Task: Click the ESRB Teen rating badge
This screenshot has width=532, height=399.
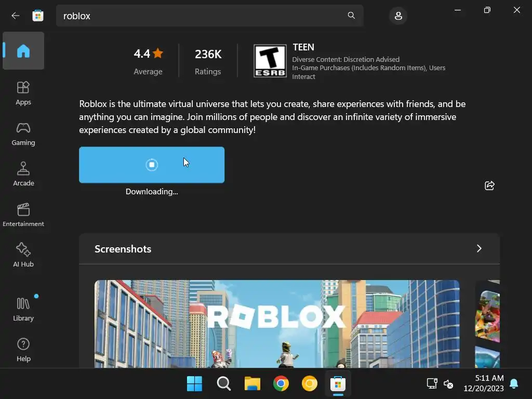Action: pyautogui.click(x=270, y=61)
